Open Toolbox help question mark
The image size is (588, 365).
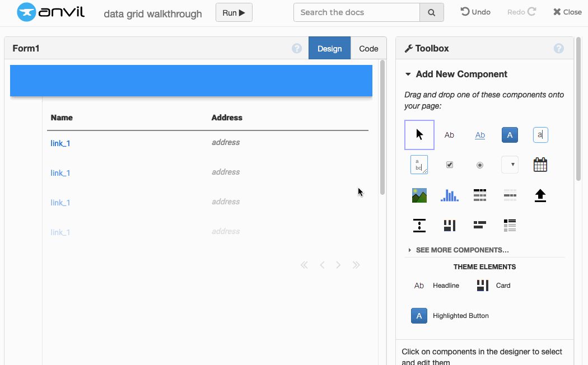tap(558, 48)
